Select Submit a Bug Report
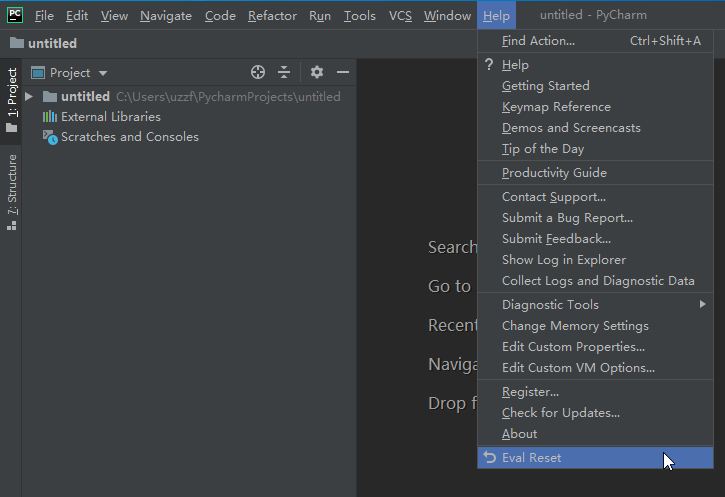Viewport: 725px width, 497px height. [596, 218]
